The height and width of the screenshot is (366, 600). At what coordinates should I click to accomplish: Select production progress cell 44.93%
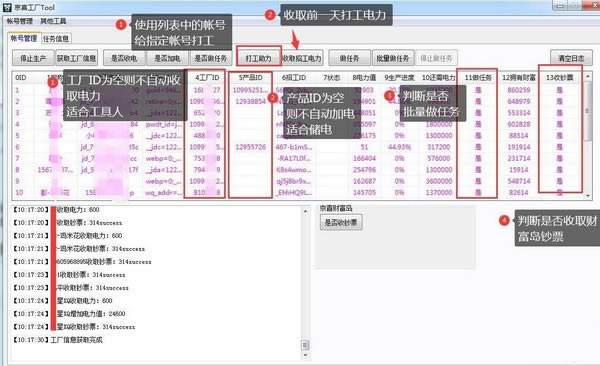click(399, 147)
